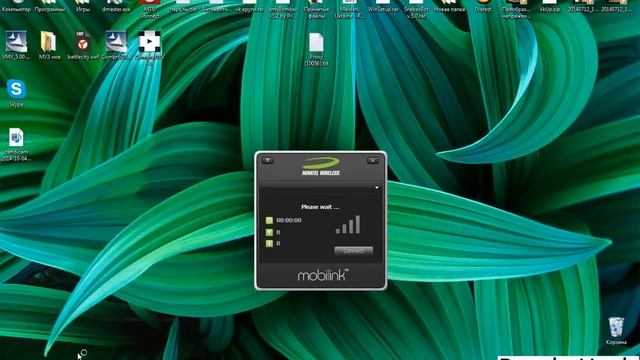640x360 pixels.
Task: Select the Новая папка folder icon
Action: click(x=449, y=6)
